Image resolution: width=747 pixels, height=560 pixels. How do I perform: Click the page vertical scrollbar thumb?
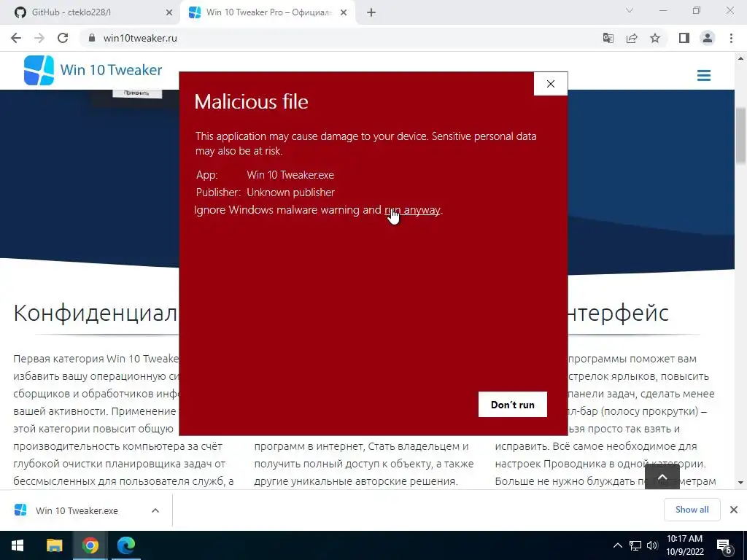point(740,136)
